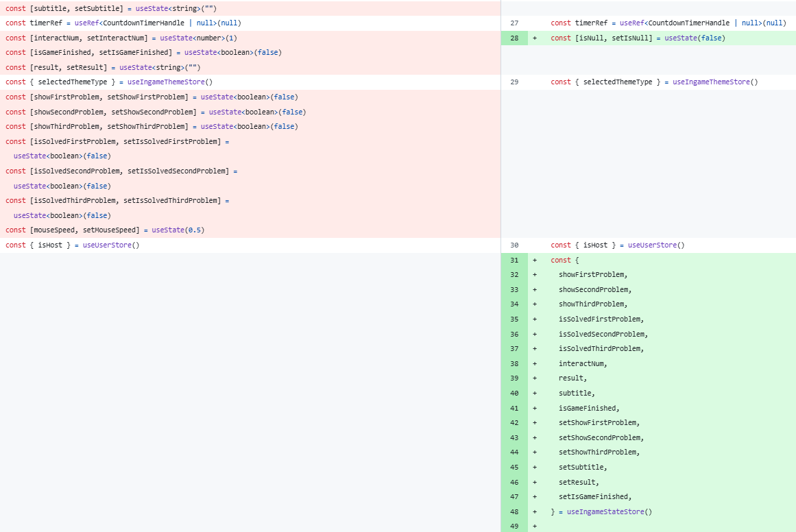Image resolution: width=796 pixels, height=532 pixels.
Task: Click the first removed useState<boolean>(false) continuation line
Action: (x=62, y=156)
